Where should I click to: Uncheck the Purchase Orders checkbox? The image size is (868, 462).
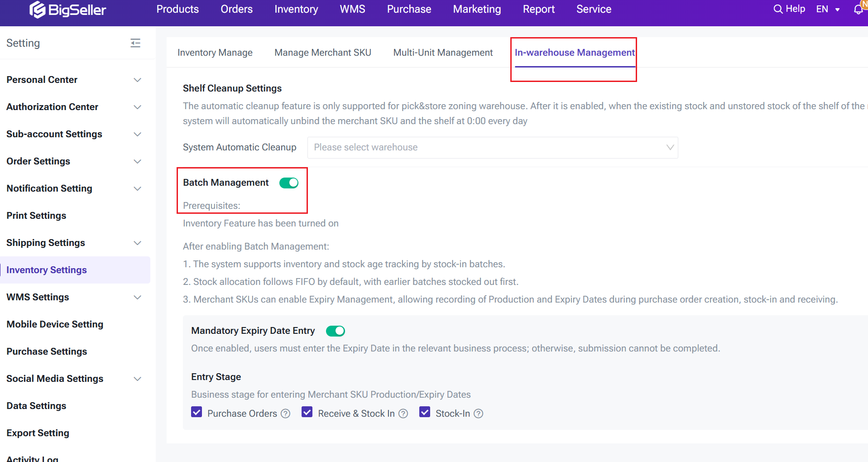197,412
